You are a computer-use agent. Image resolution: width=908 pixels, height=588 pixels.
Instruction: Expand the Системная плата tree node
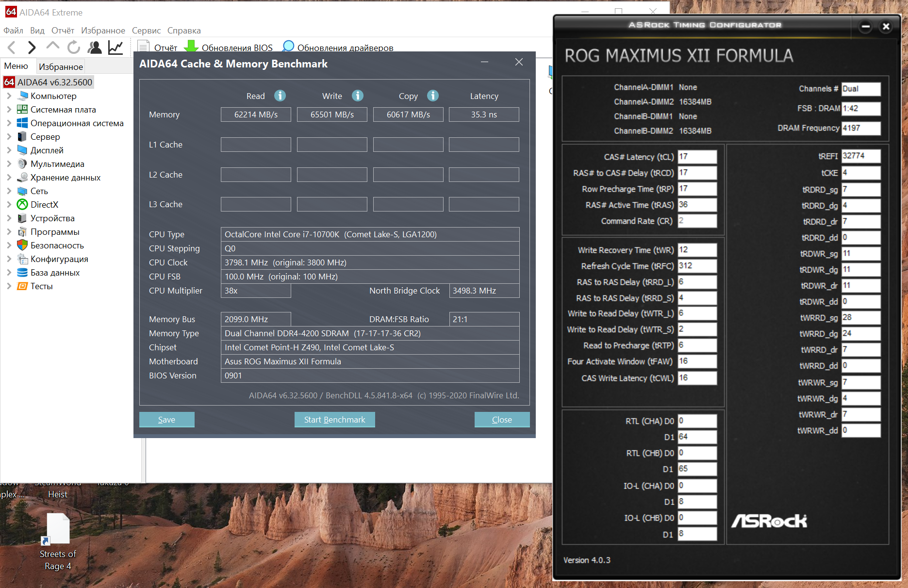[9, 110]
